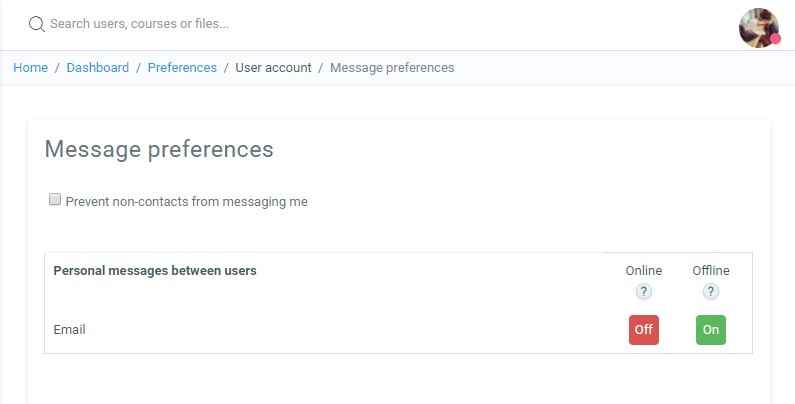Click the magnifying glass search icon
Image resolution: width=795 pixels, height=404 pixels.
click(37, 23)
